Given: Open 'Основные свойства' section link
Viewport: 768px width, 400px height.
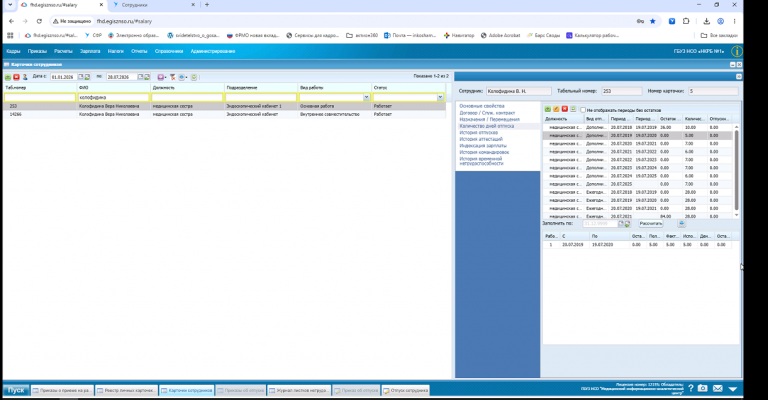Looking at the screenshot, I should (x=482, y=106).
